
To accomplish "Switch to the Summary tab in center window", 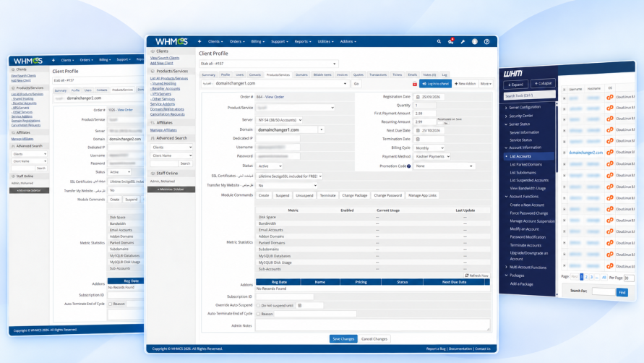I will (208, 74).
